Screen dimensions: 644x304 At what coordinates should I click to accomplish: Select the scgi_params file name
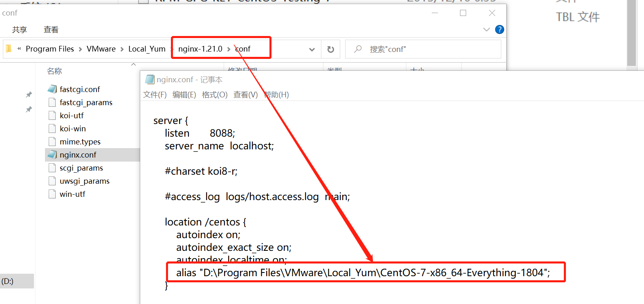pos(81,168)
